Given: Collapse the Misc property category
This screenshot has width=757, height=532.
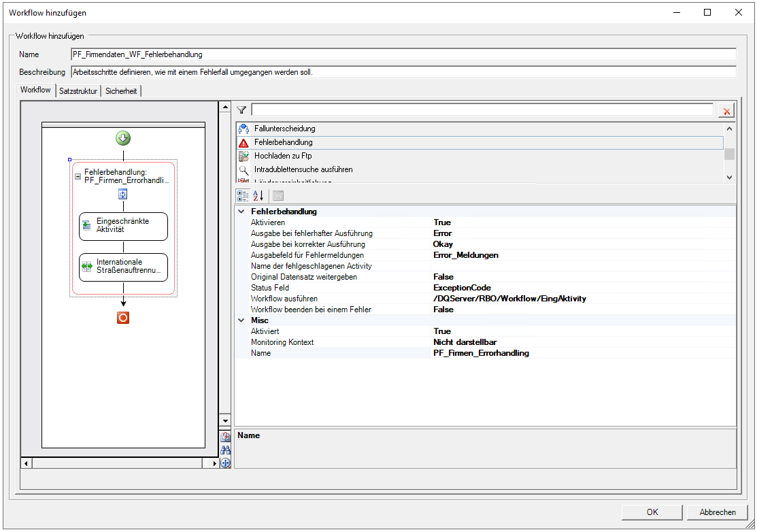Looking at the screenshot, I should pyautogui.click(x=241, y=320).
